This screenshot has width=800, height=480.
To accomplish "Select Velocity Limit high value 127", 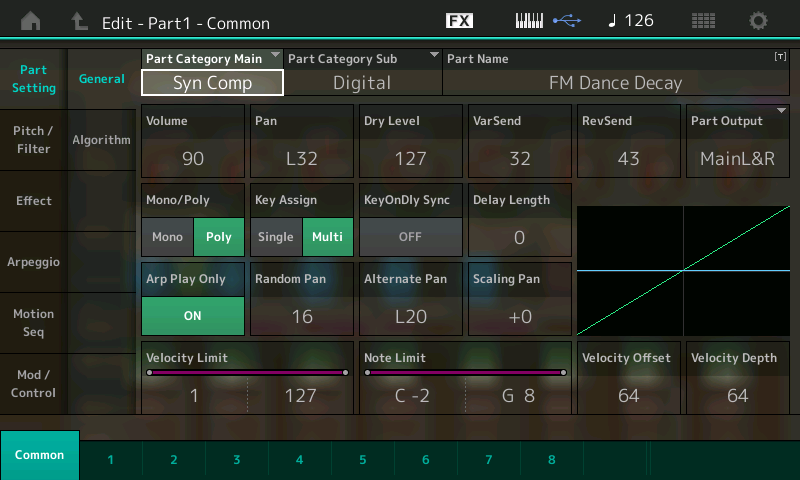I will (x=301, y=395).
